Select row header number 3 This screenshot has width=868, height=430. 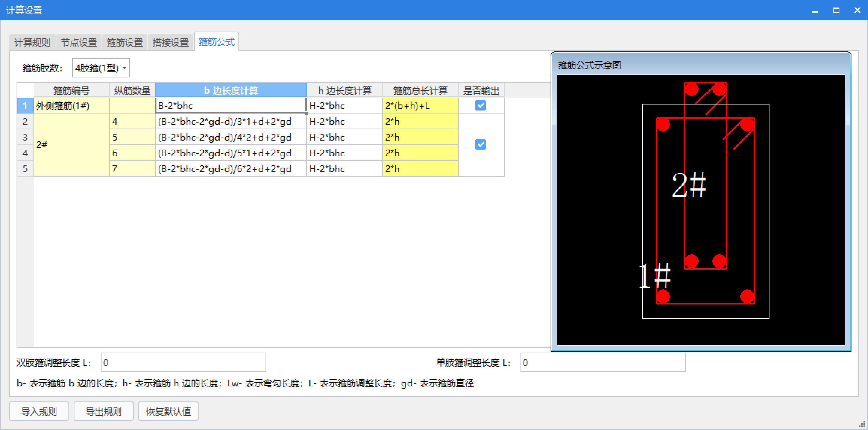25,137
